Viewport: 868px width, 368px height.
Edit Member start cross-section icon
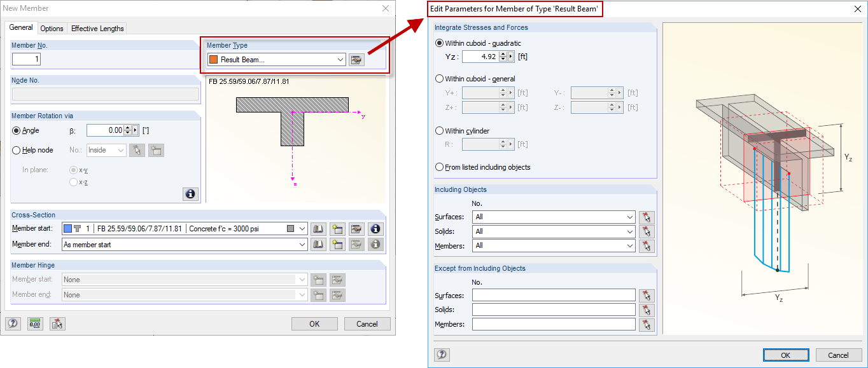pos(356,229)
